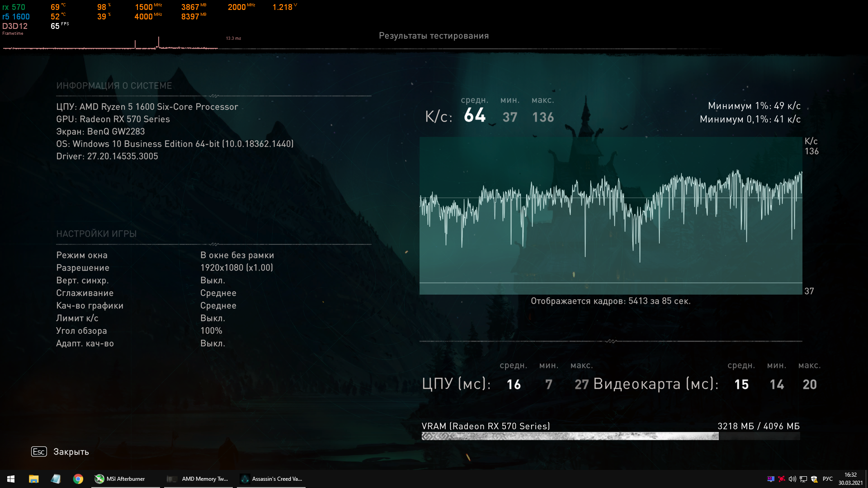
Task: Open the volume speaker tray icon
Action: [793, 479]
